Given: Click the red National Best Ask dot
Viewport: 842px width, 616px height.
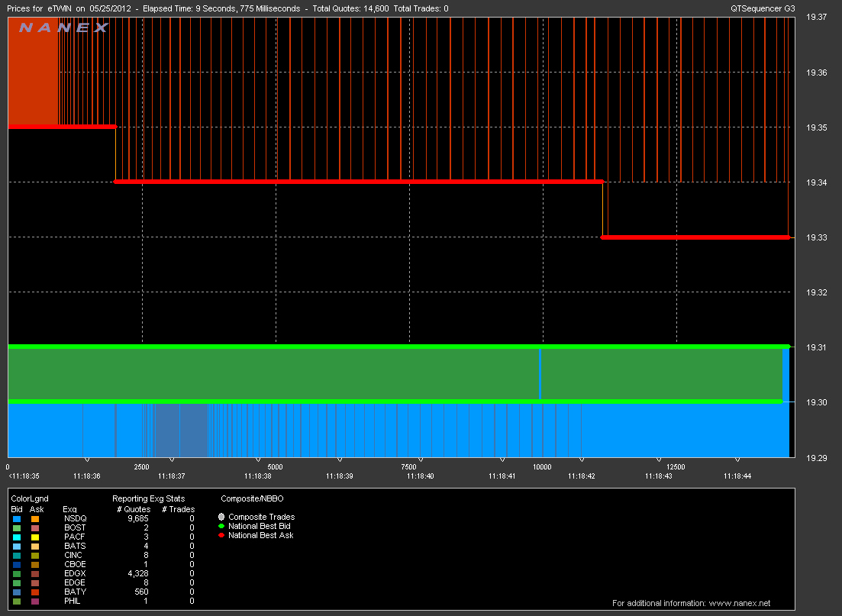Looking at the screenshot, I should tap(221, 535).
